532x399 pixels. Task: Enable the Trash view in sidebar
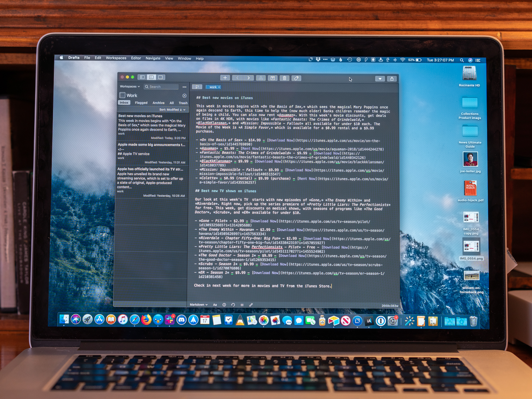pyautogui.click(x=181, y=103)
